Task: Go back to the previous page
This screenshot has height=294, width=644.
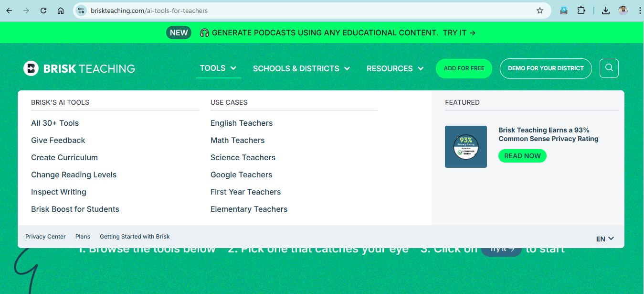Action: (9, 11)
